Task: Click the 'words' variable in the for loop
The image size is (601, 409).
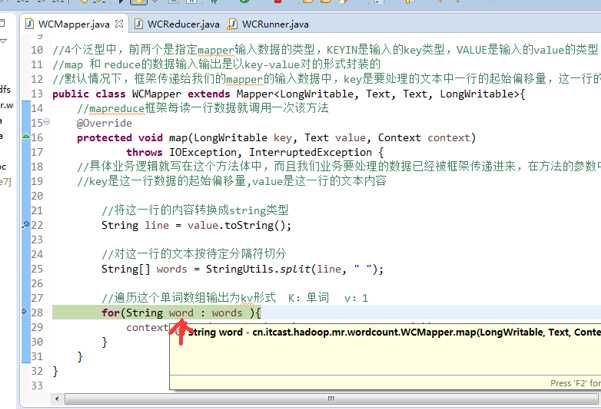Action: [227, 313]
